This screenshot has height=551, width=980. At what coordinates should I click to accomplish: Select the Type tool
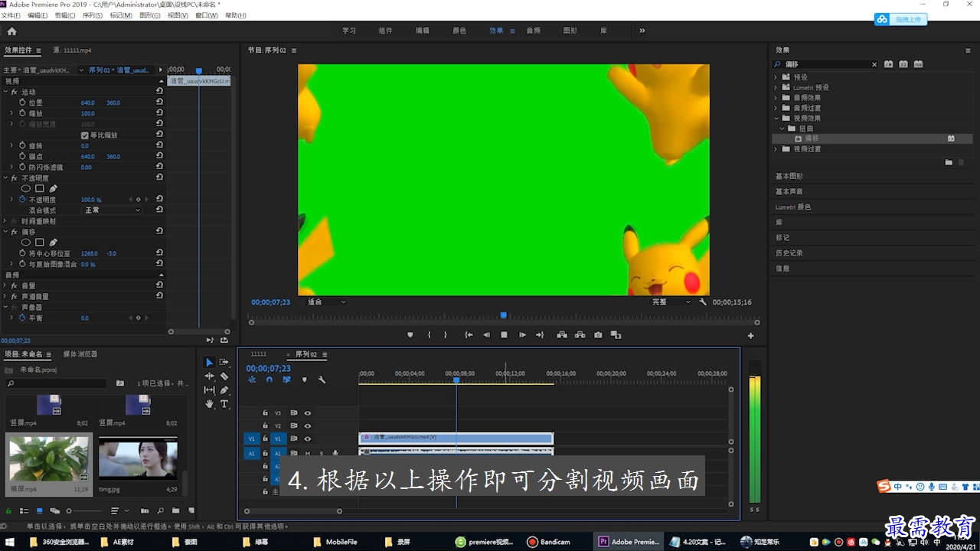224,403
